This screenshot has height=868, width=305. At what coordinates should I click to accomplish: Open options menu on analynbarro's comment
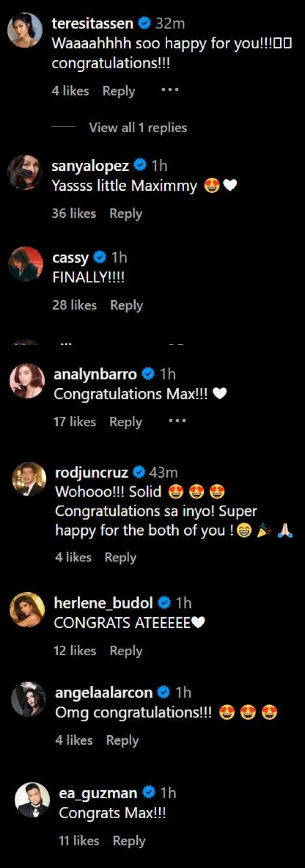[x=176, y=421]
